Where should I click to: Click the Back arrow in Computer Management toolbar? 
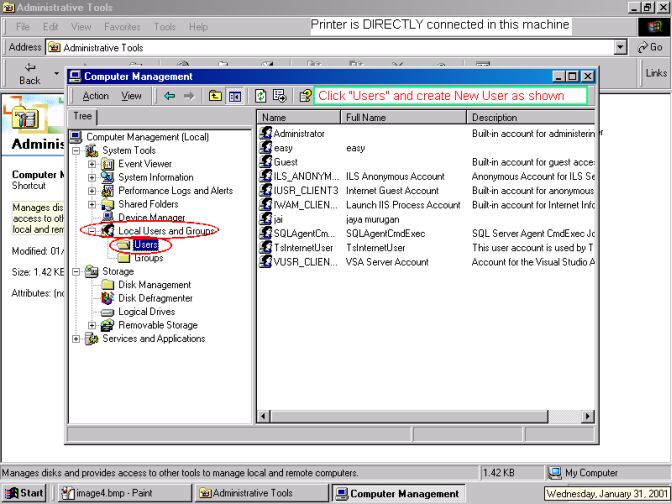(x=169, y=96)
